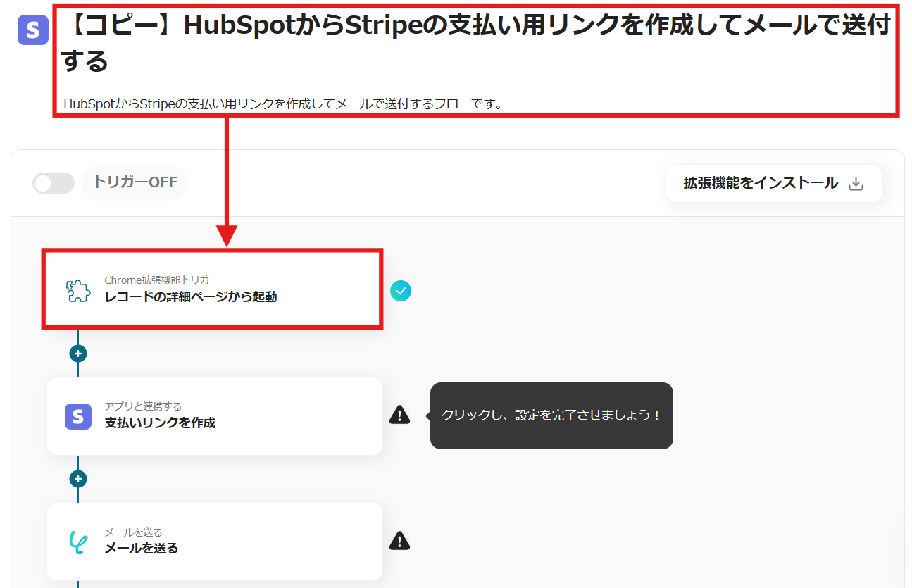Toggle the trigger ON/OFF switch
This screenshot has width=912, height=588.
(x=54, y=183)
